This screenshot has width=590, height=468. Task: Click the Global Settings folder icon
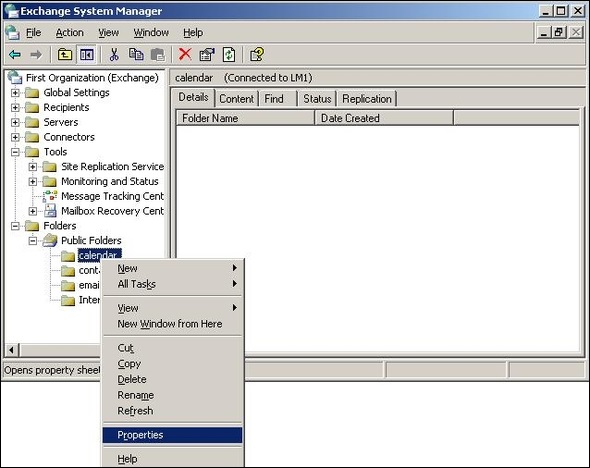tap(32, 93)
